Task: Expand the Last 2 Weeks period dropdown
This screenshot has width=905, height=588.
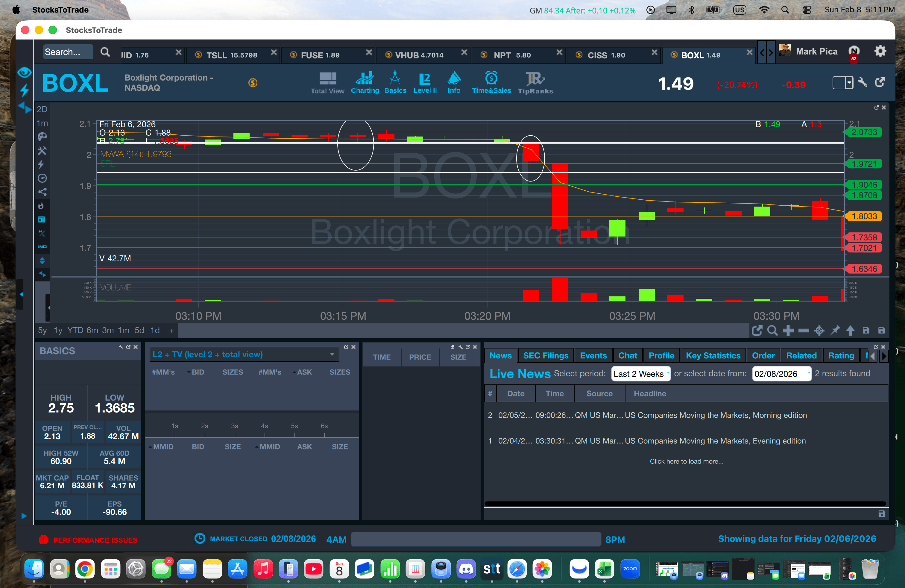Action: 640,374
